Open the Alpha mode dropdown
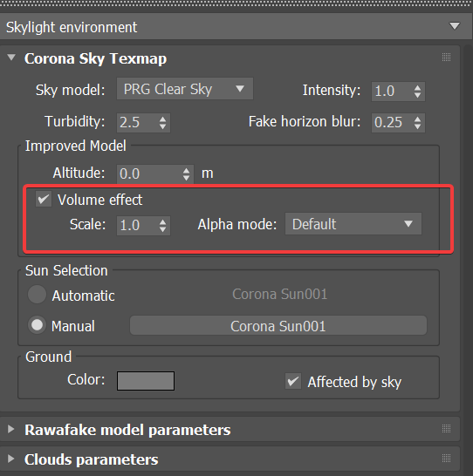The height and width of the screenshot is (476, 473). (353, 224)
